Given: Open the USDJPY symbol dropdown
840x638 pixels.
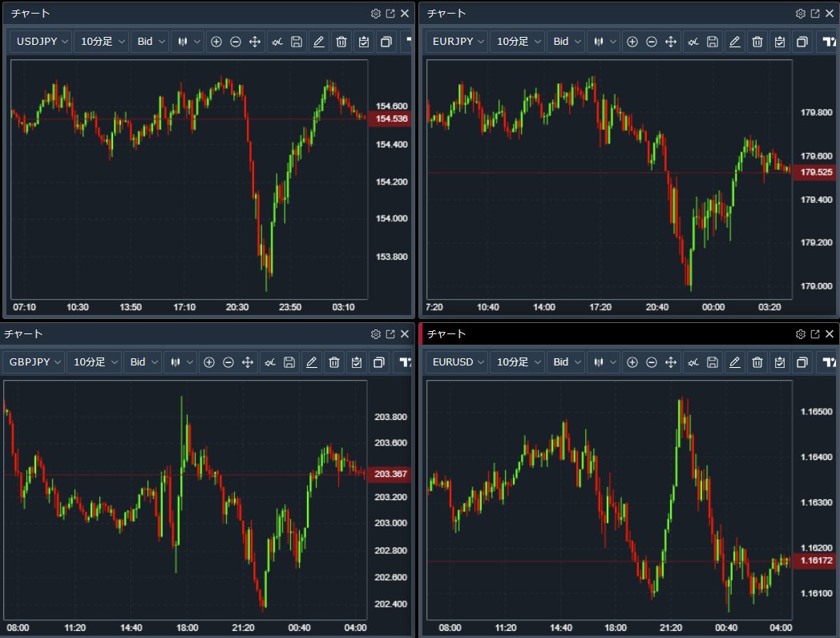Looking at the screenshot, I should [x=41, y=41].
